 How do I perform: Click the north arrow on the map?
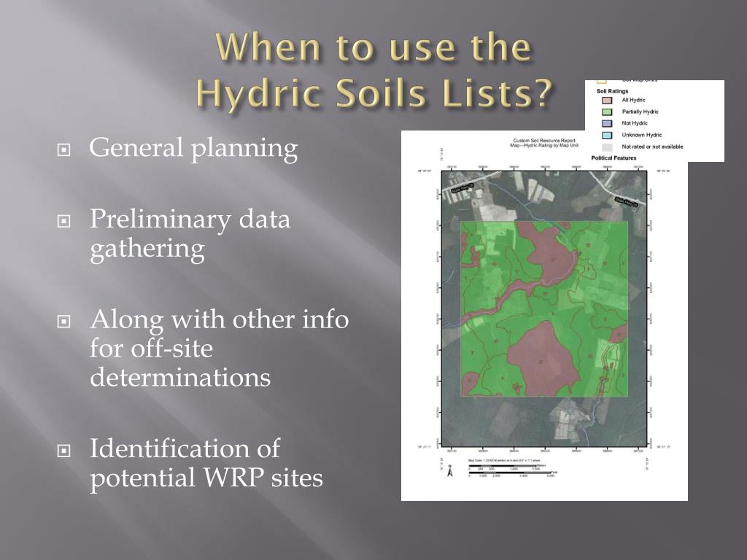pyautogui.click(x=450, y=472)
